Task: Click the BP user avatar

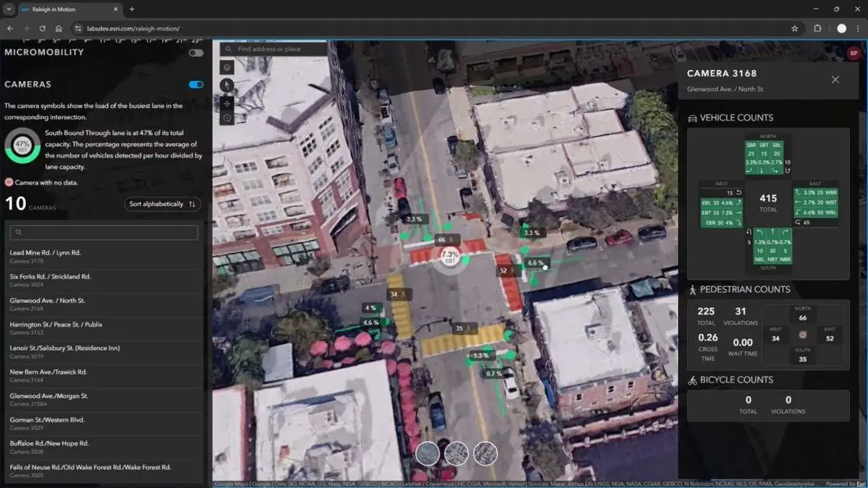Action: [854, 52]
